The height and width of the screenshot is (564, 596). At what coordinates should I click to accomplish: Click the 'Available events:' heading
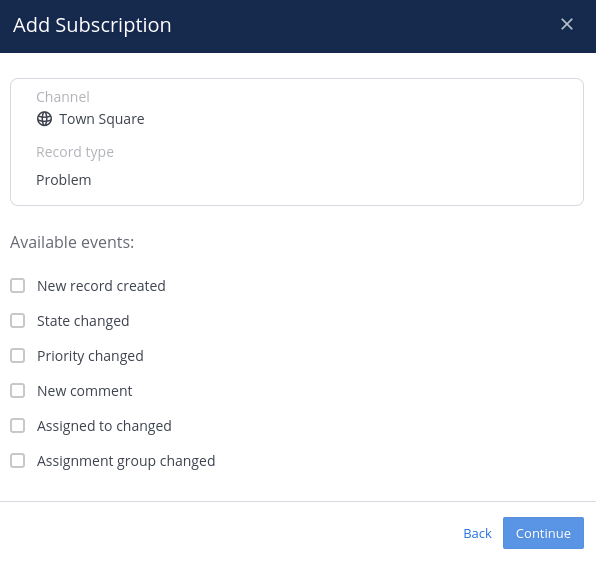tap(72, 242)
